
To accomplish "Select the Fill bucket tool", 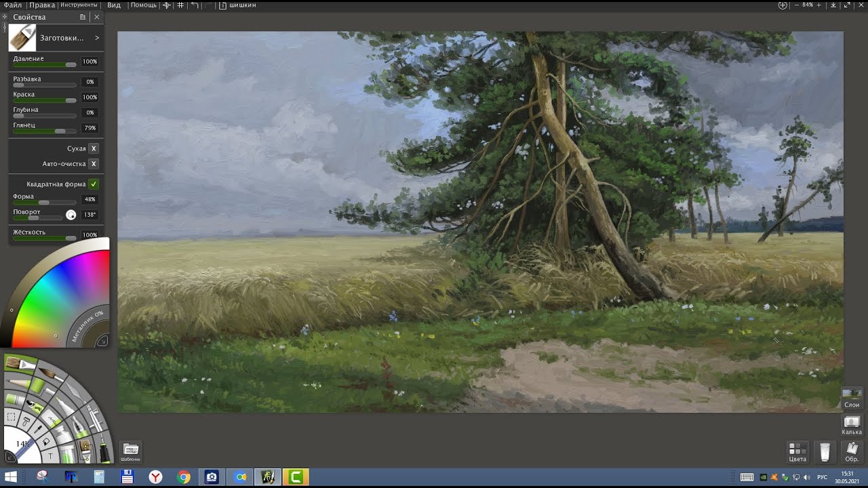I will (x=45, y=442).
